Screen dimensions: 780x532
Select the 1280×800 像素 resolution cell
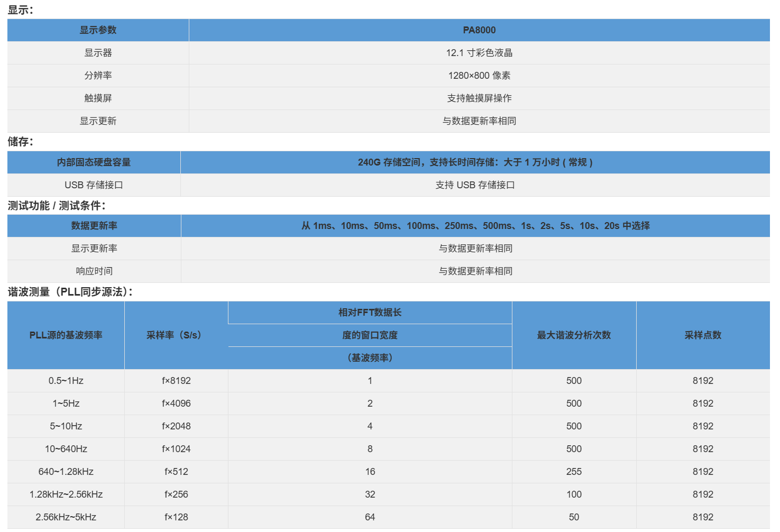tap(479, 76)
